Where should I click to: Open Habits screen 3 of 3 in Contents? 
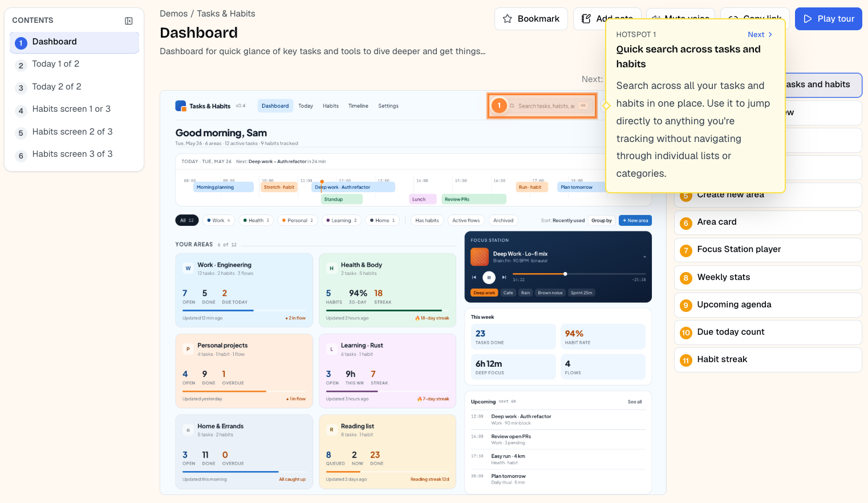(x=74, y=155)
